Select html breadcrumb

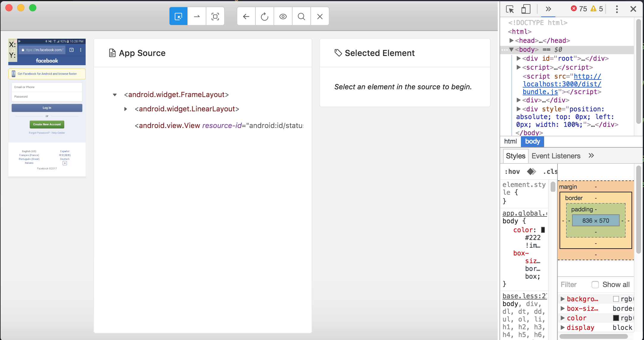tap(511, 141)
